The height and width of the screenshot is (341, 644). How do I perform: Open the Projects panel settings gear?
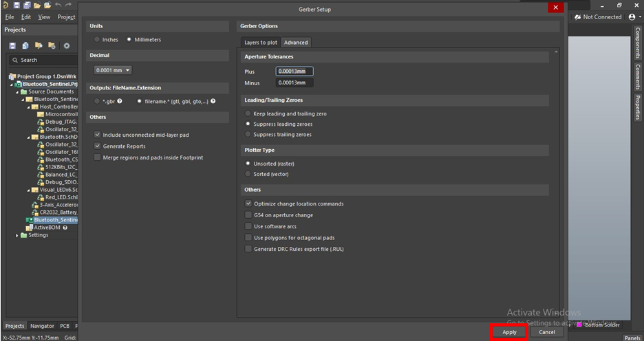67,45
